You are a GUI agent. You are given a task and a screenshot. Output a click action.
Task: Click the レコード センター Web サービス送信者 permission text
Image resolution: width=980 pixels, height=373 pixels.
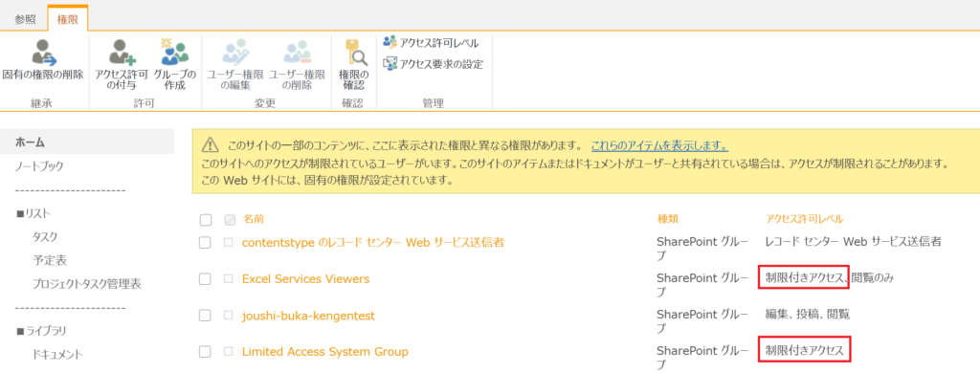coord(854,241)
